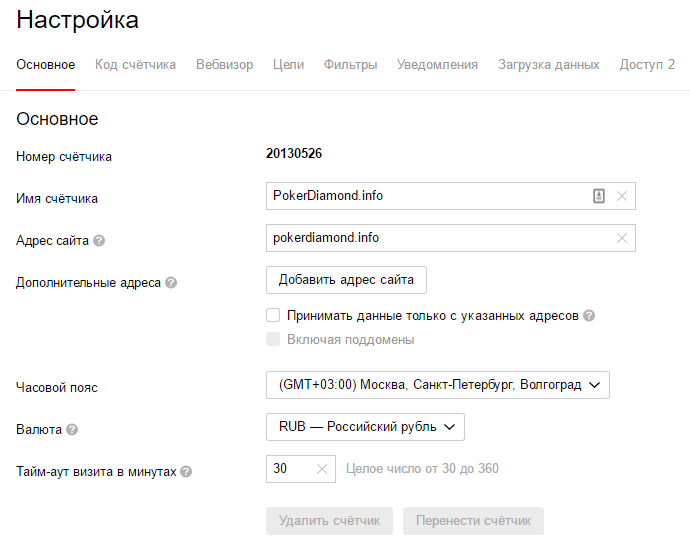Open help icon next to Дополнительные адреса
Screen dimensions: 690x554
tap(171, 283)
